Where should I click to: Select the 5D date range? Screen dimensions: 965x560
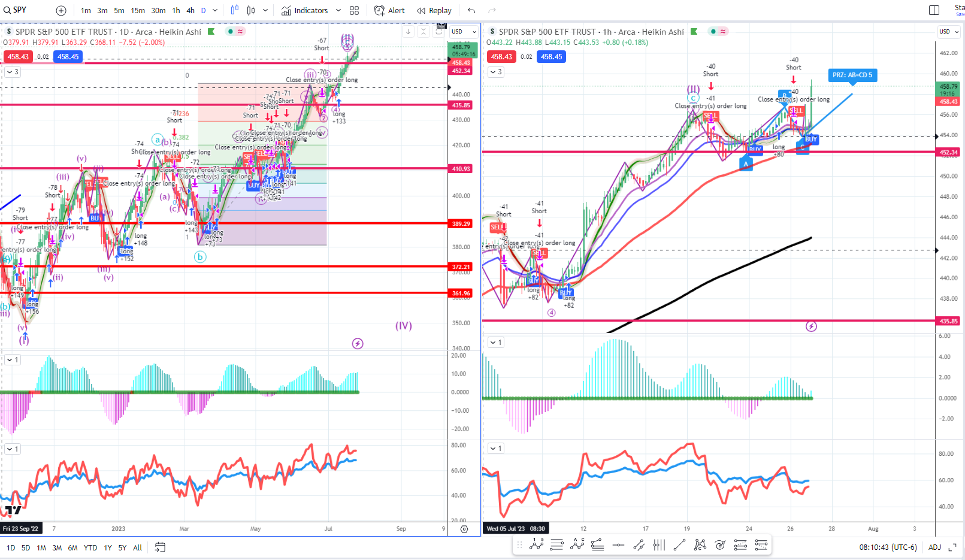[x=26, y=547]
